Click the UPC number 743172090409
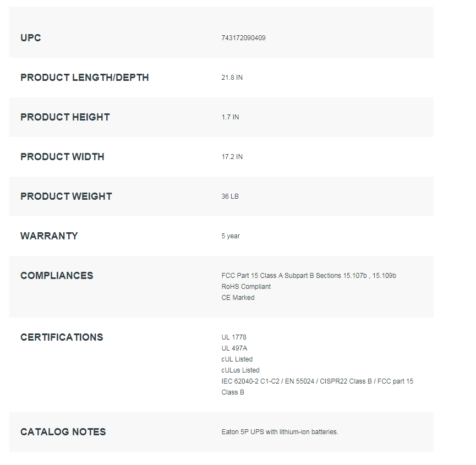The width and height of the screenshot is (476, 465). 243,38
